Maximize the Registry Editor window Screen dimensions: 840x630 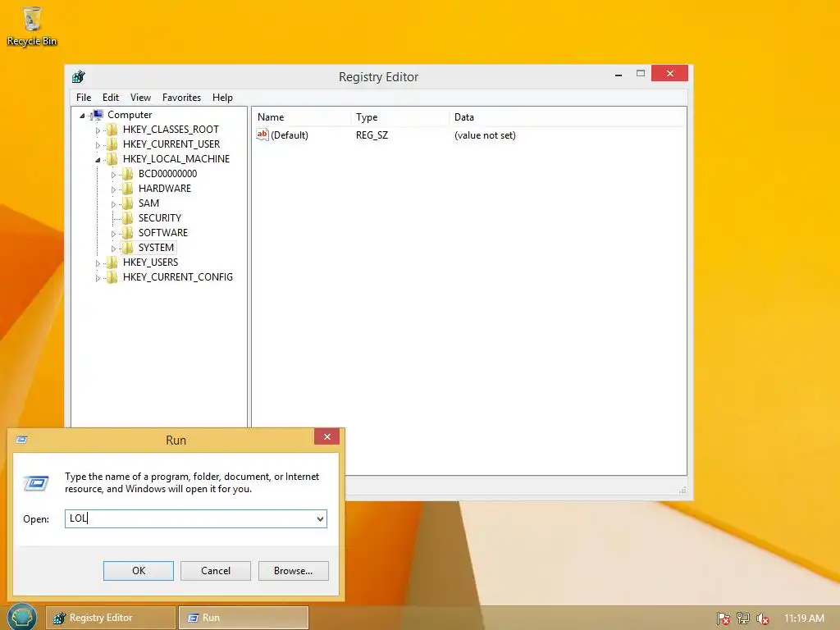[x=640, y=73]
